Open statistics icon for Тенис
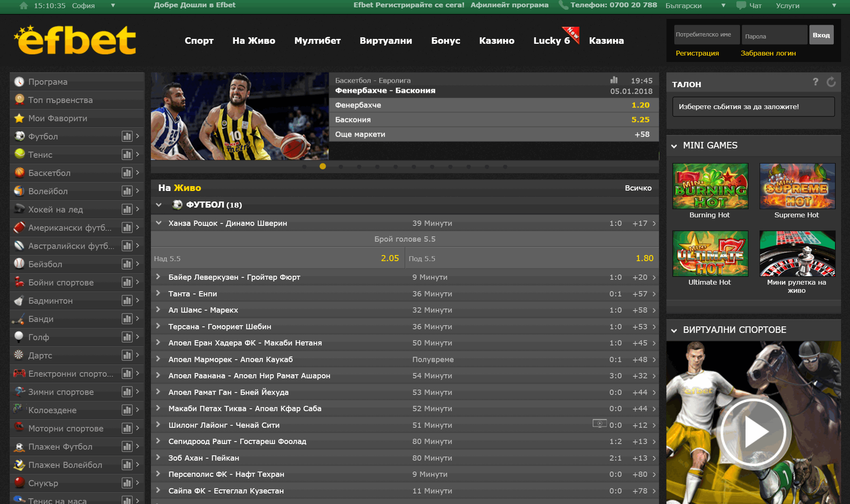The height and width of the screenshot is (504, 850). [x=127, y=155]
